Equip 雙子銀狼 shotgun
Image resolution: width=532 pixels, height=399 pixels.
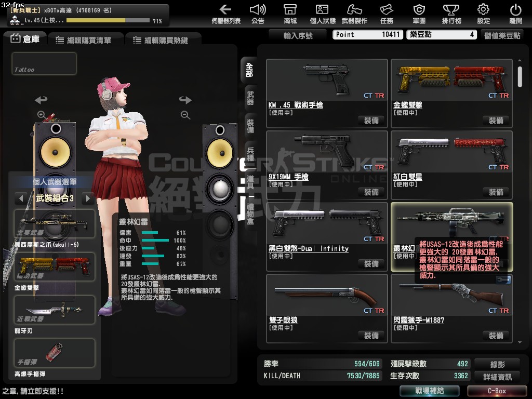(x=371, y=336)
